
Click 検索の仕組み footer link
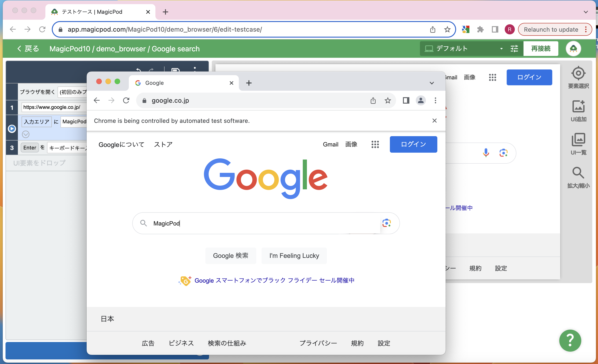(x=227, y=343)
